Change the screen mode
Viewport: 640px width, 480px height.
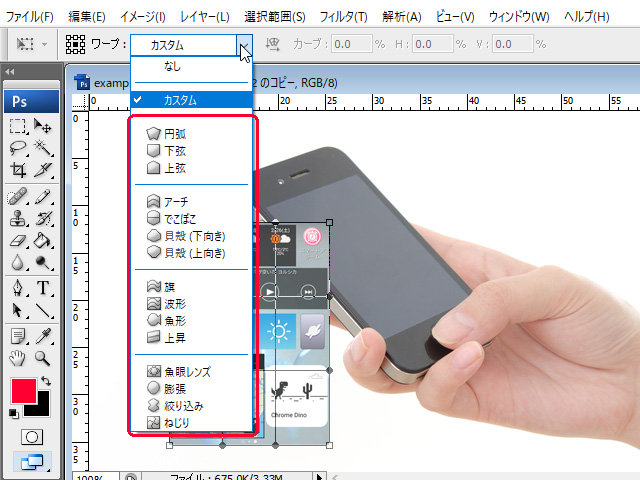pyautogui.click(x=32, y=462)
